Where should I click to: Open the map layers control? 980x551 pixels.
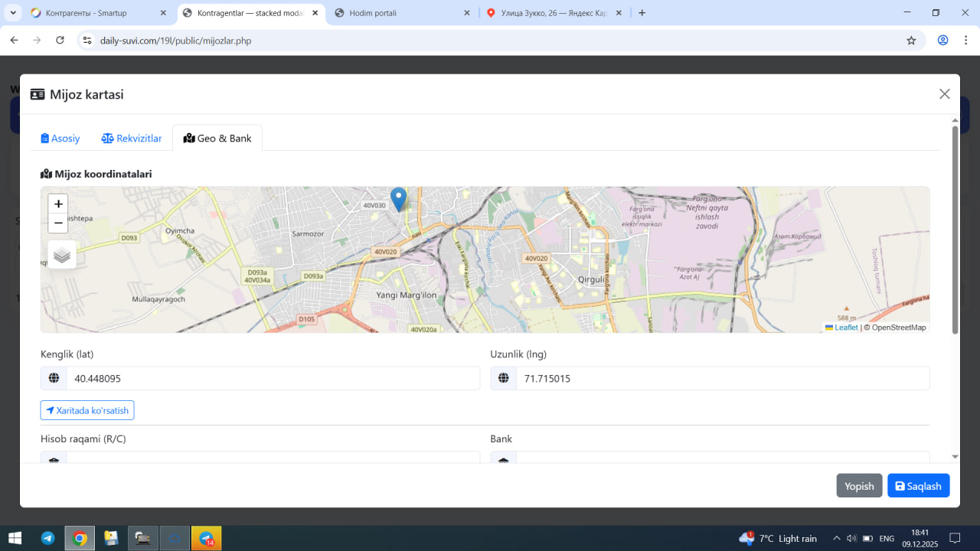(x=62, y=255)
